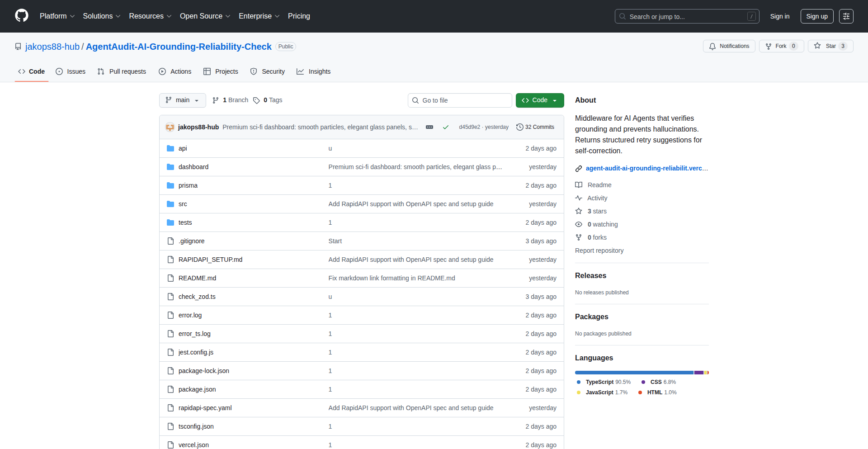This screenshot has height=449, width=868.
Task: Click the green check mark next to latest commit
Action: click(446, 127)
